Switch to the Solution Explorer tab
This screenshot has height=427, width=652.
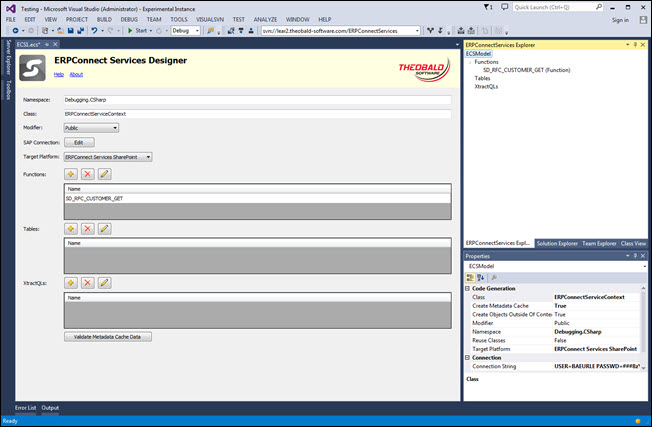[556, 243]
